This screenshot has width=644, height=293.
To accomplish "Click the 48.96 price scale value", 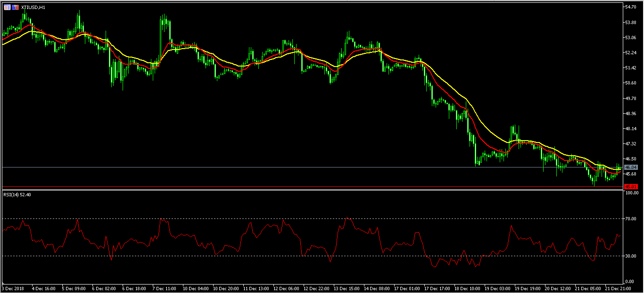I will [x=631, y=113].
